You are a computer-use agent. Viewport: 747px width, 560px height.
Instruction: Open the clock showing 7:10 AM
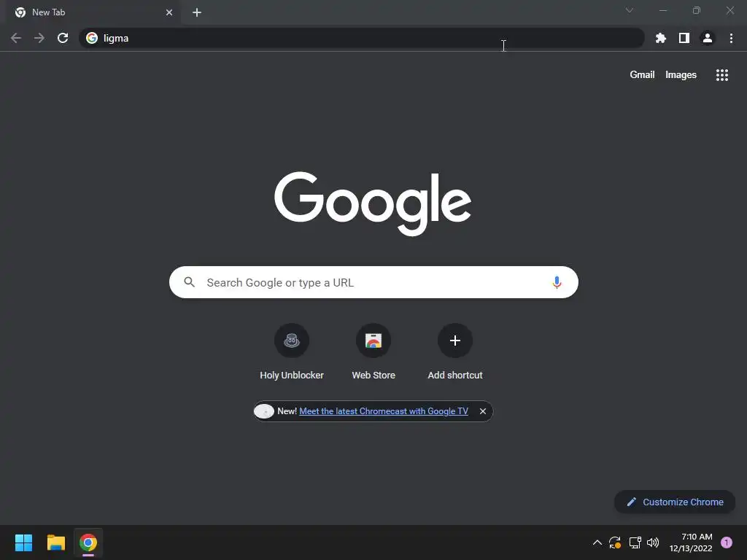point(691,542)
